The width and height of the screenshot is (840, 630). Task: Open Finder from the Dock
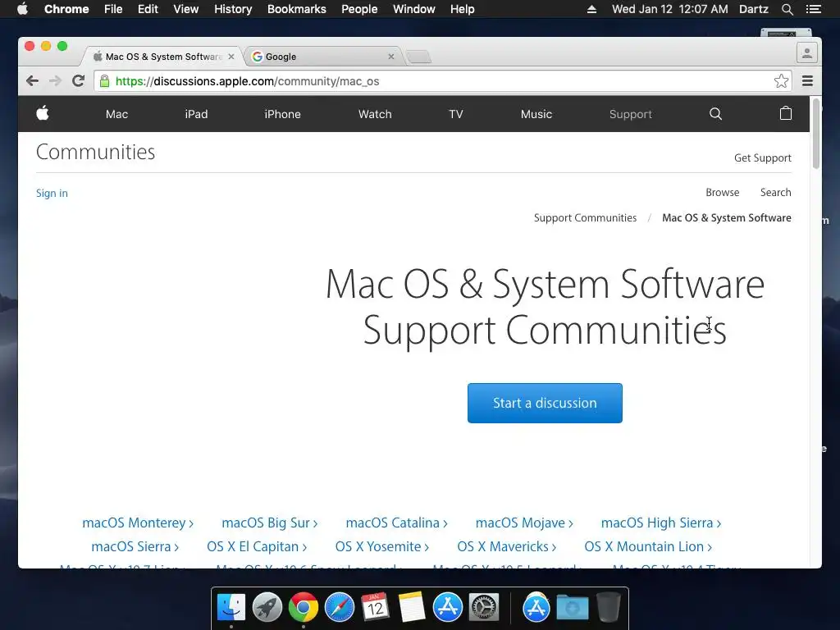pyautogui.click(x=231, y=607)
